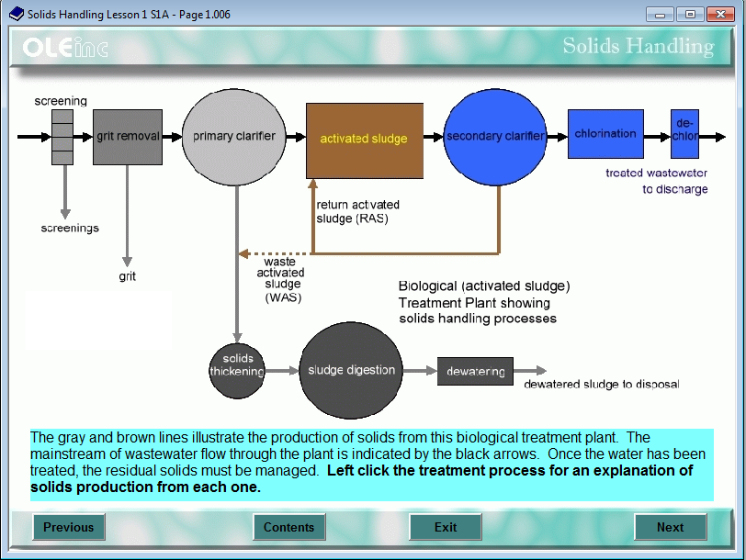Open the Contents page
The height and width of the screenshot is (560, 746).
289,527
